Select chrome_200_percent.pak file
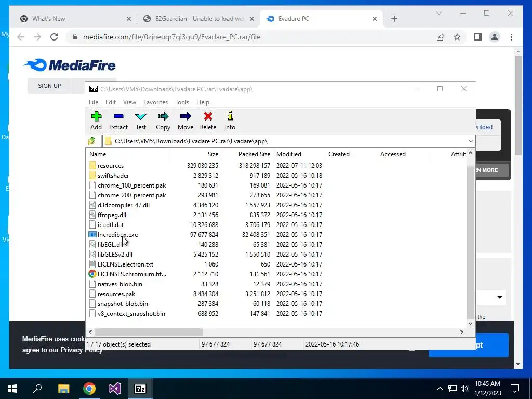 131,195
